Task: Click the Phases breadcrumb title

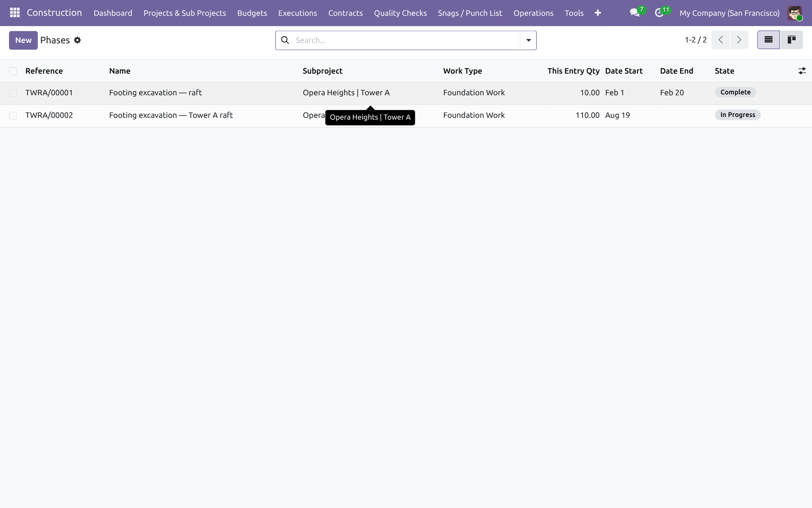Action: click(55, 40)
